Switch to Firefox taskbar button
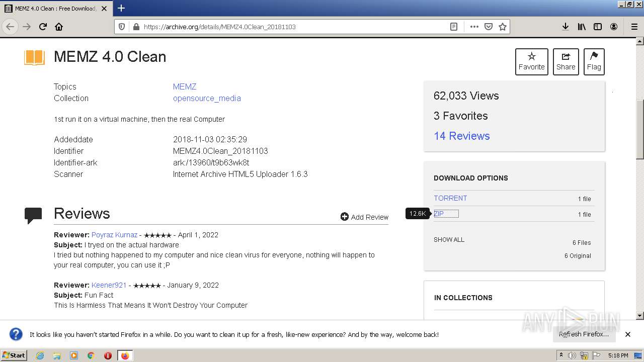 pyautogui.click(x=125, y=355)
